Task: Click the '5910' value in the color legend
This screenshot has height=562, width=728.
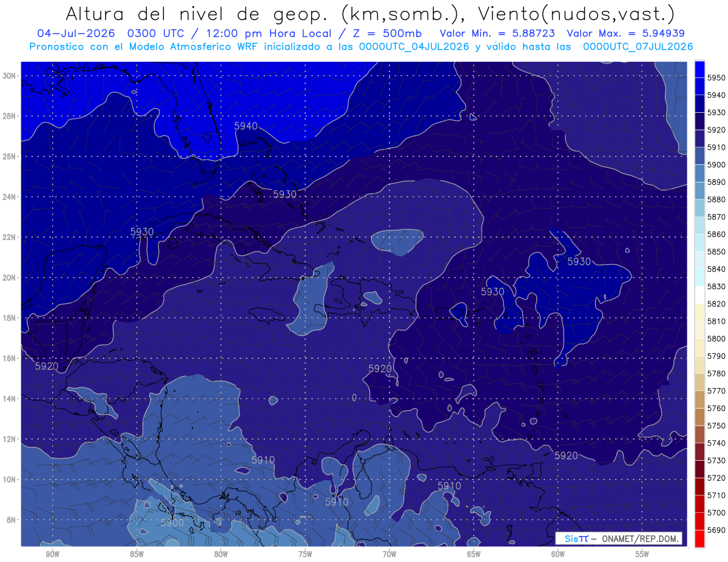Action: tap(716, 147)
